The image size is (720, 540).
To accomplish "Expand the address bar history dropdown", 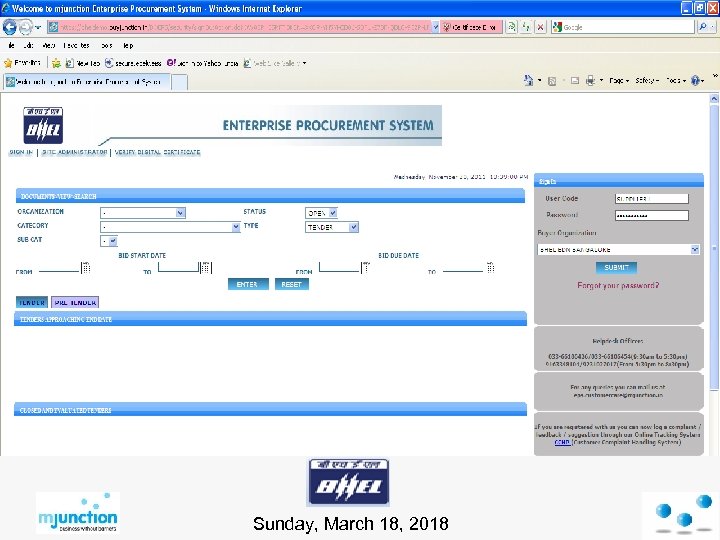I will (435, 27).
